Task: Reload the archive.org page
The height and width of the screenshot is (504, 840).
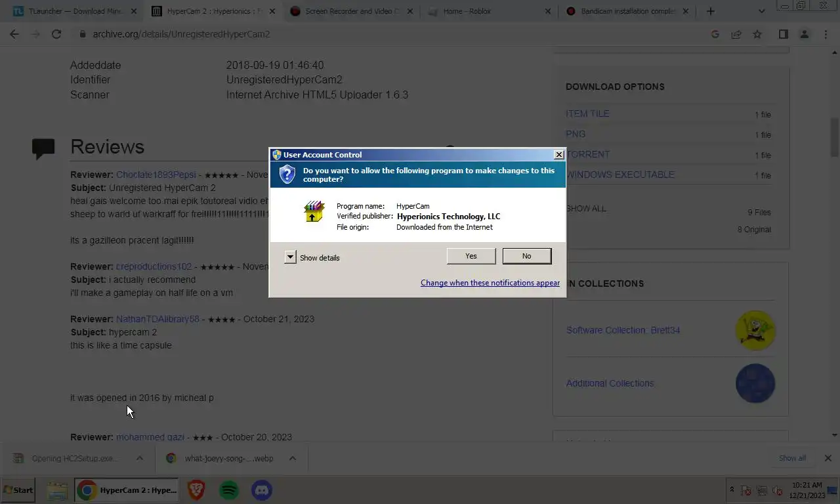Action: pyautogui.click(x=56, y=34)
